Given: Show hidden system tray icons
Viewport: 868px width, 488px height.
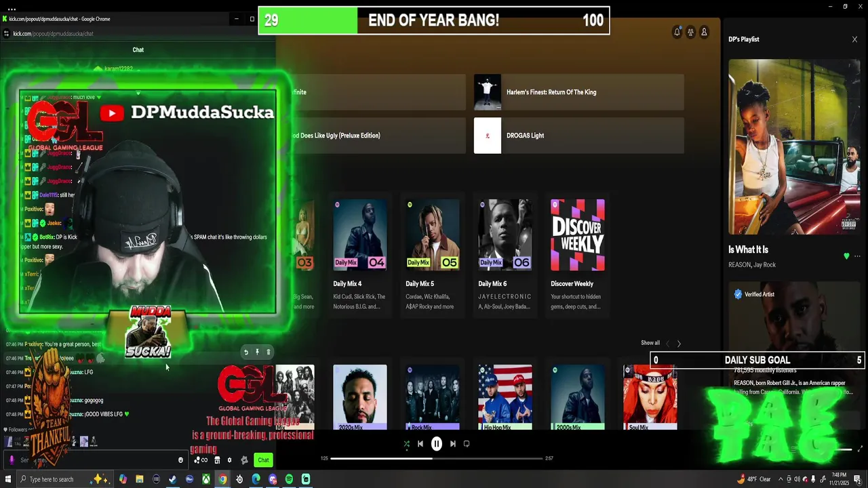Looking at the screenshot, I should coord(780,479).
